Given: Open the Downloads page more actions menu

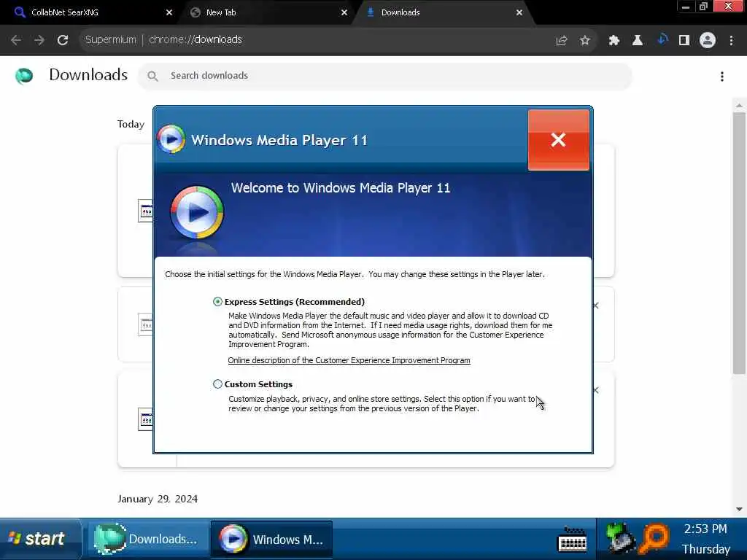Looking at the screenshot, I should [x=722, y=77].
